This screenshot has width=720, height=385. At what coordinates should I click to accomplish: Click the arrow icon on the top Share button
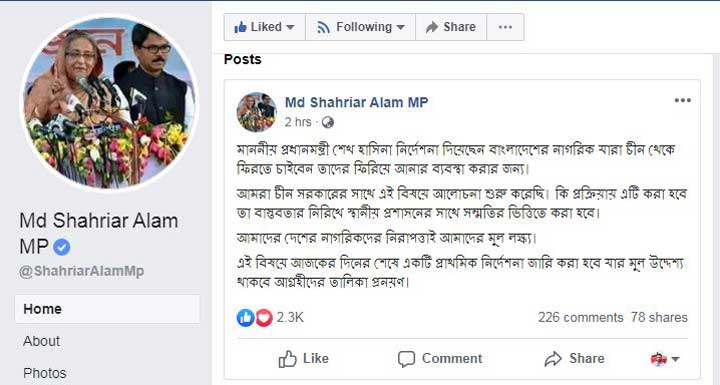(432, 27)
